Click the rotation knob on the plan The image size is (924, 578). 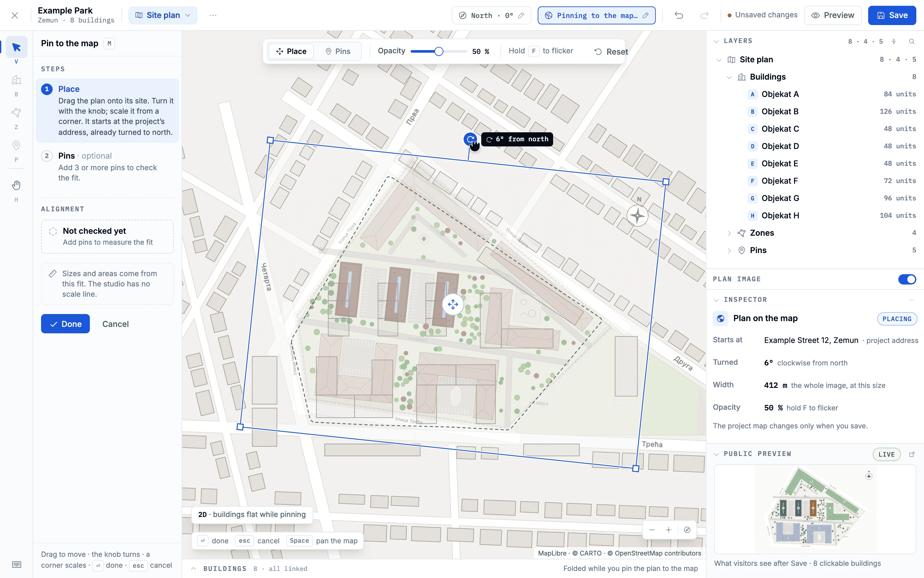[470, 139]
